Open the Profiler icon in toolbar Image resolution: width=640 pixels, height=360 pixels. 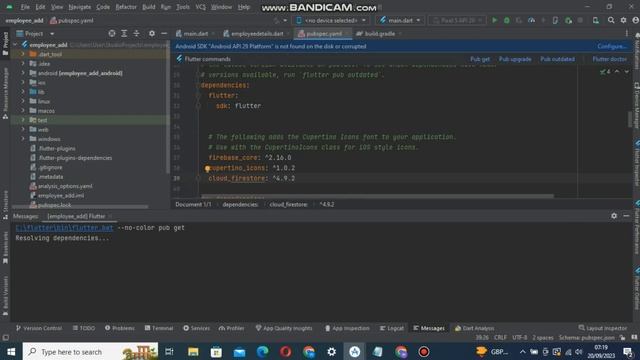point(531,20)
